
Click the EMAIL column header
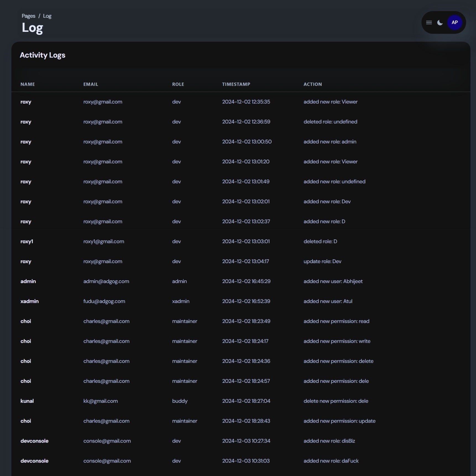coord(91,84)
